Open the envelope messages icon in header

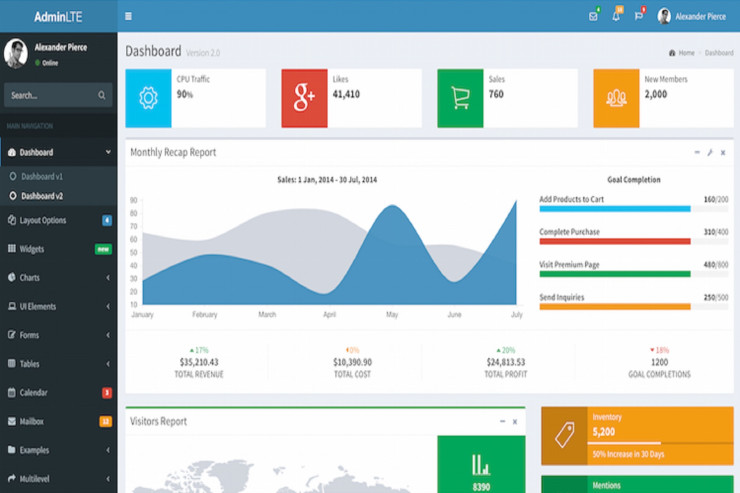[594, 16]
